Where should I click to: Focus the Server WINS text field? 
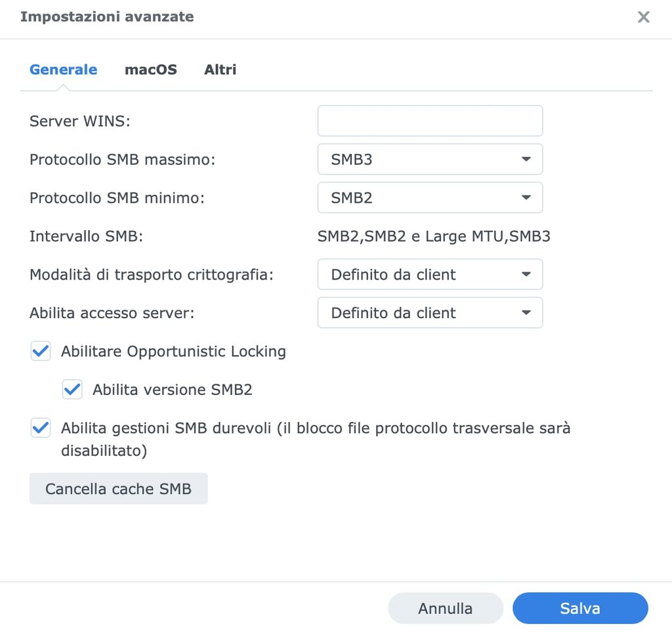(430, 121)
